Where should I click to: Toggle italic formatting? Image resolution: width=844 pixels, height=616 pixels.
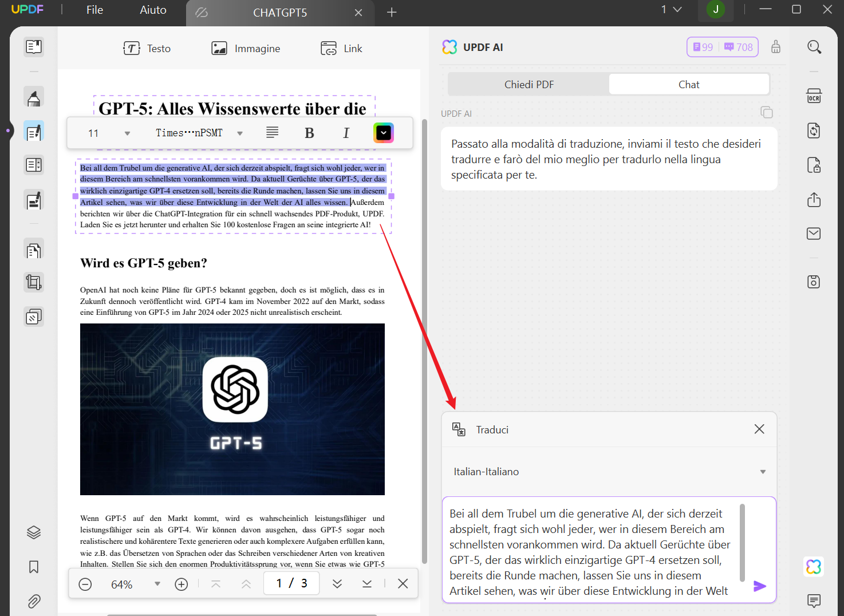point(346,133)
